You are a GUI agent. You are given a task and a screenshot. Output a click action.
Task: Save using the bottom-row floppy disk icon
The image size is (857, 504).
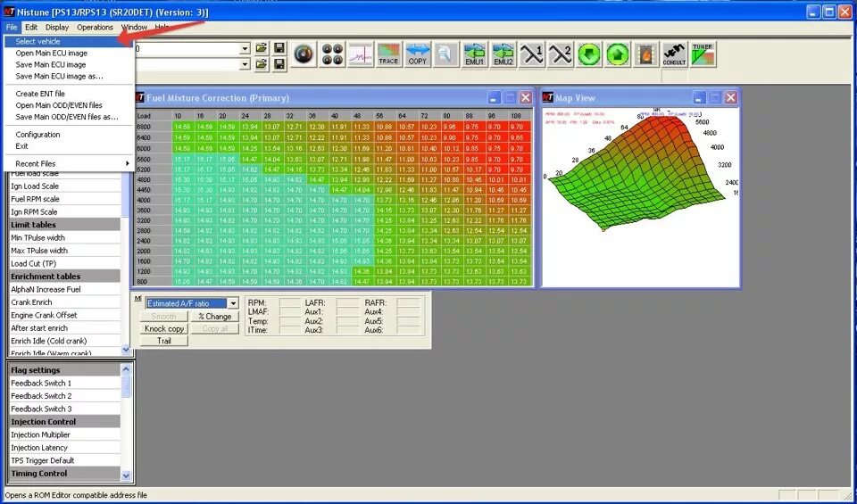279,64
